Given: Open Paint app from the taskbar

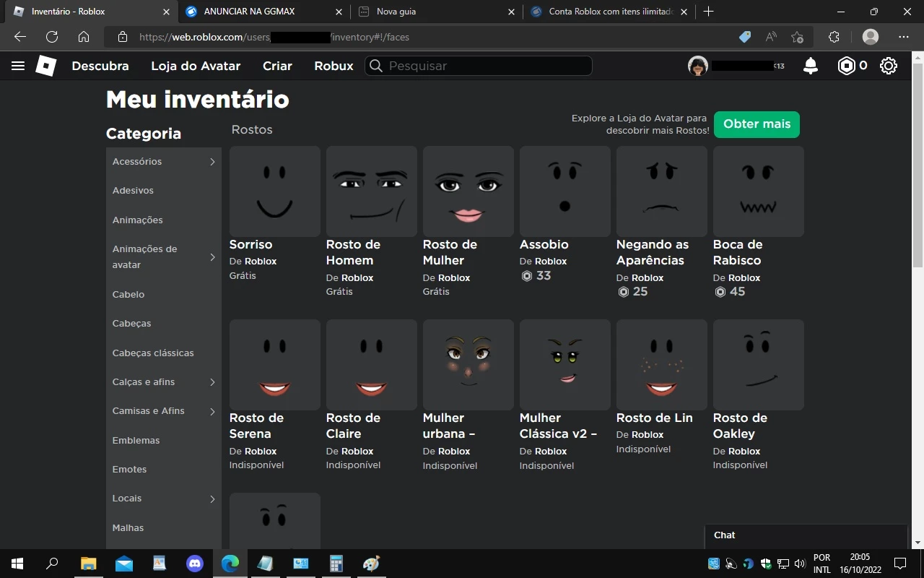Looking at the screenshot, I should click(x=371, y=564).
